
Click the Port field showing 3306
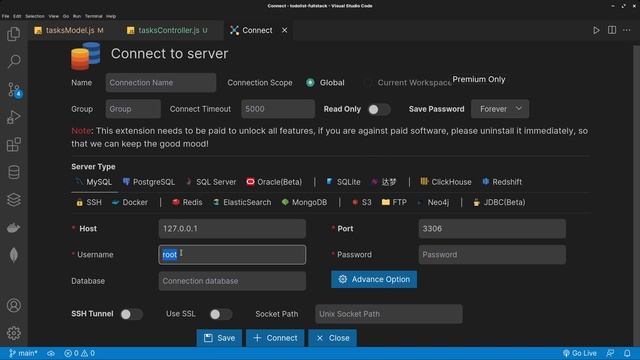pyautogui.click(x=492, y=229)
